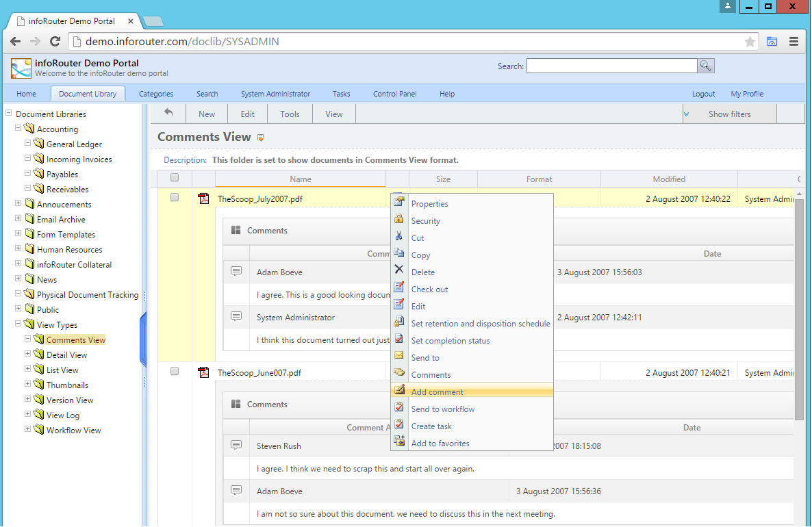Toggle the select-all checkbox in header row
The height and width of the screenshot is (527, 812).
tap(175, 177)
